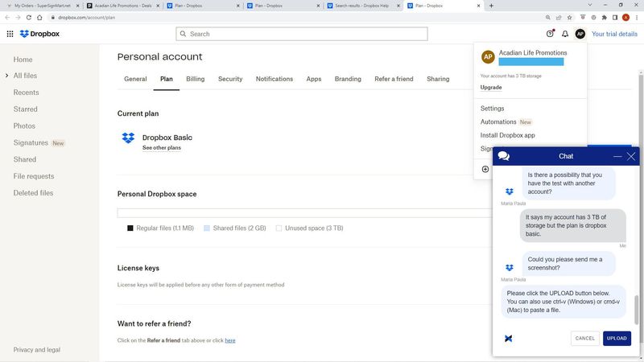
Task: Click See other plans link
Action: (162, 148)
